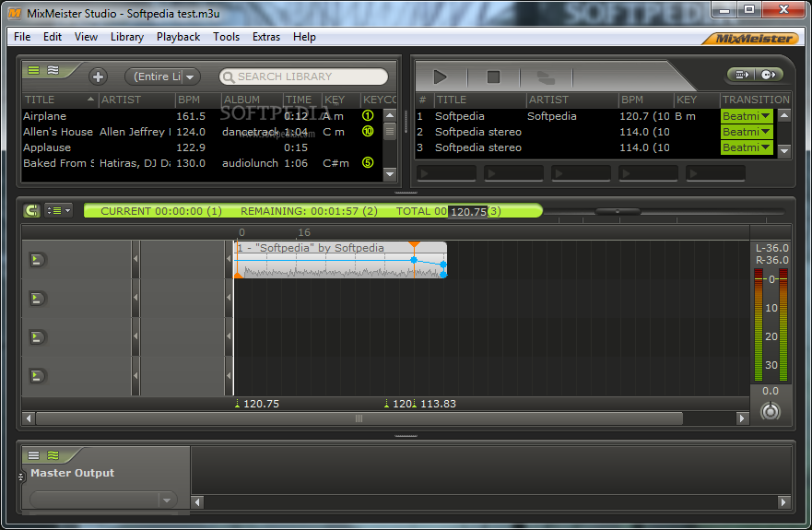Open the File menu
This screenshot has height=530, width=812.
coord(22,37)
